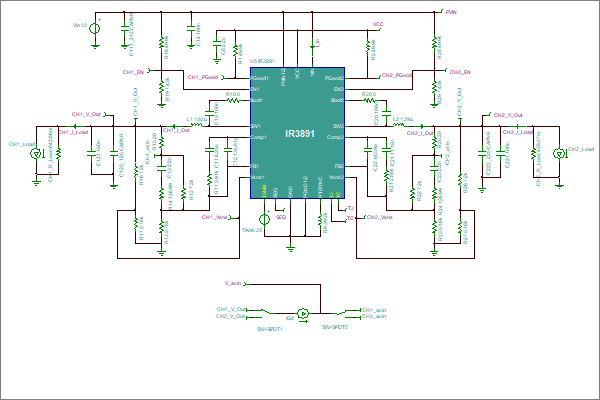Click the CH2_I_Load probe label
This screenshot has height=400, width=600.
coord(517,132)
